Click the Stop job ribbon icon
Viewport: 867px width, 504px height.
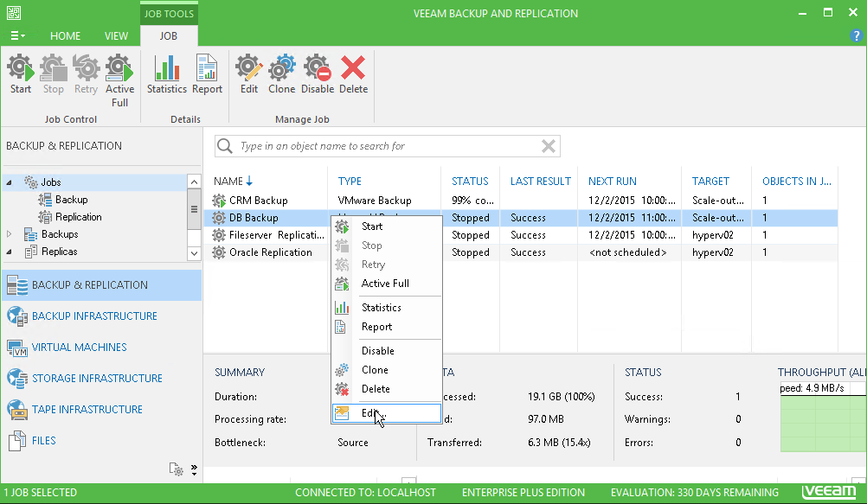coord(54,74)
